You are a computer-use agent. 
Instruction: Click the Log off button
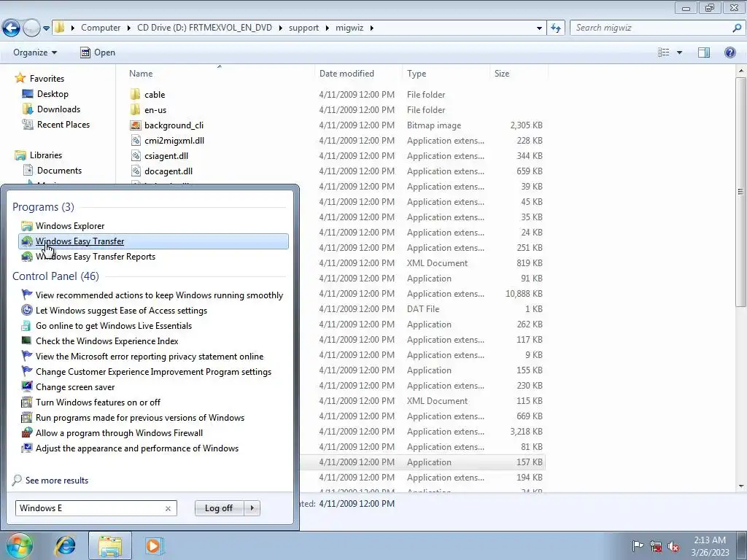coord(219,508)
